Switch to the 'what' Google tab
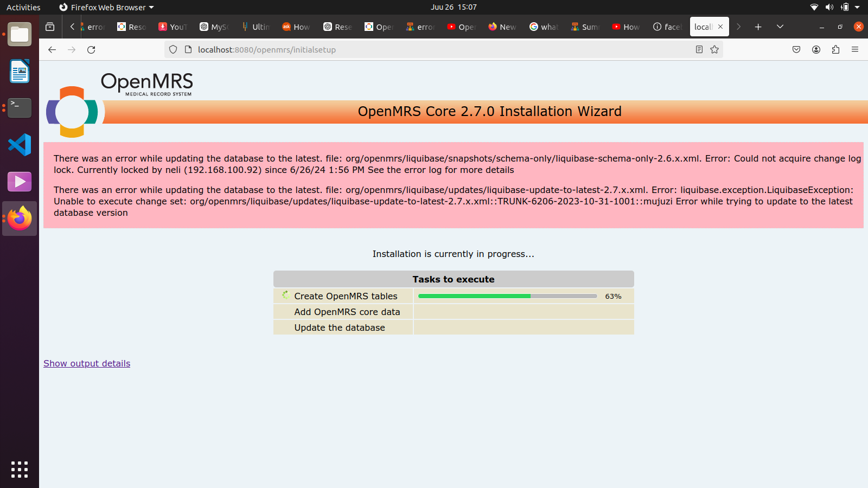The width and height of the screenshot is (868, 488). pos(544,27)
